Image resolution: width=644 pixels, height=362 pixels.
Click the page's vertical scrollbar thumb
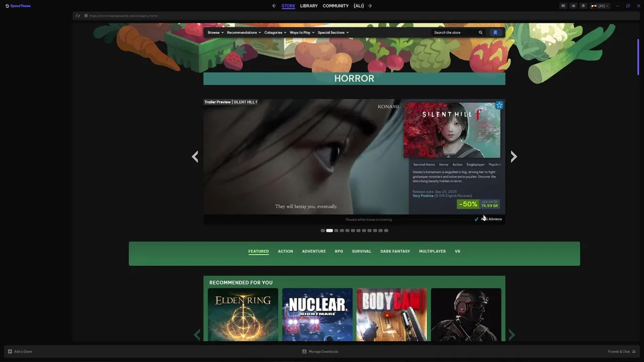tap(638, 56)
